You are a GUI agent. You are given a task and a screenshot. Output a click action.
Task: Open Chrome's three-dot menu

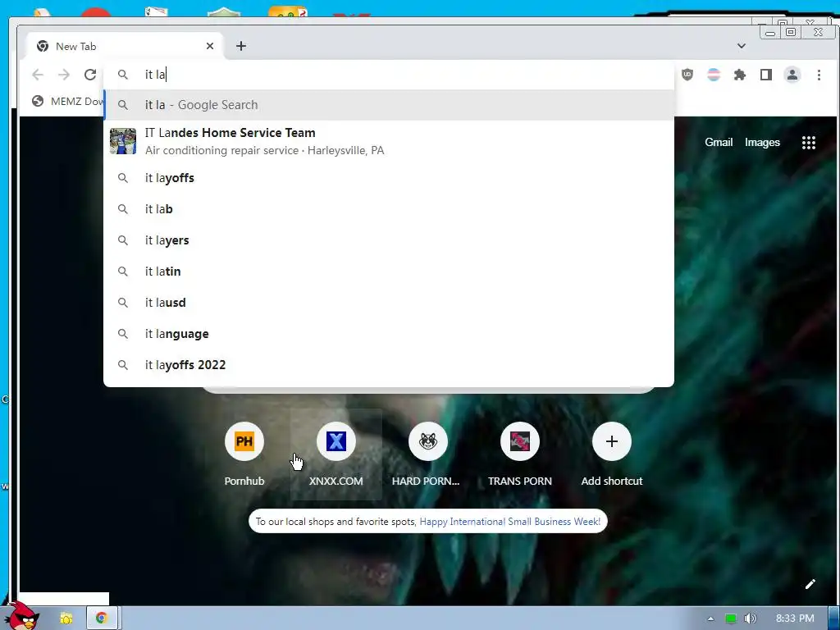tap(819, 75)
